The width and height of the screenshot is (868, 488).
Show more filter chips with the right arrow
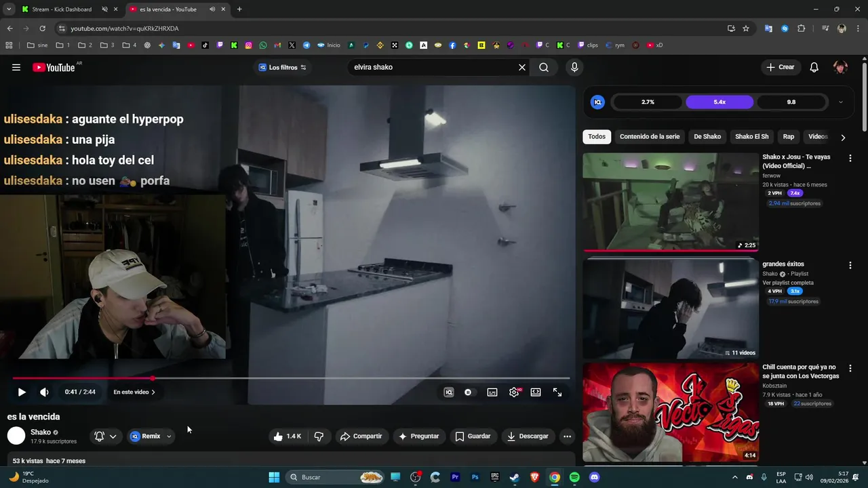(843, 137)
